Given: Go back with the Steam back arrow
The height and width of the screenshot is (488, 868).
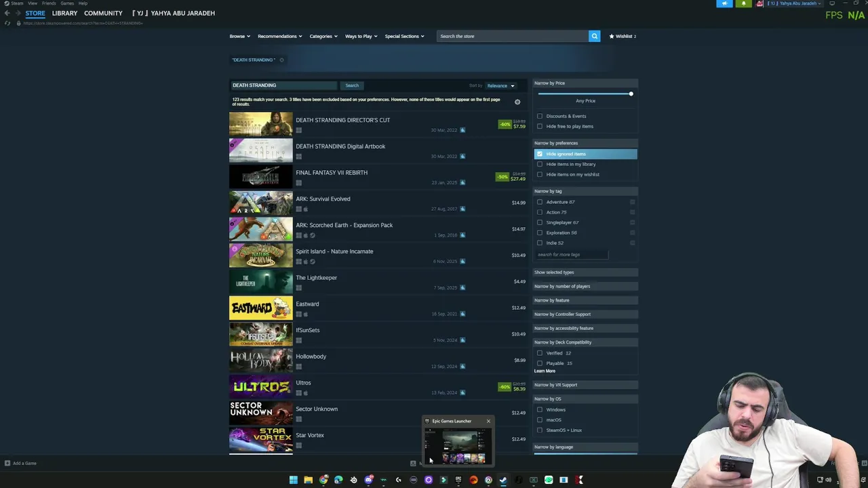Looking at the screenshot, I should click(x=7, y=13).
